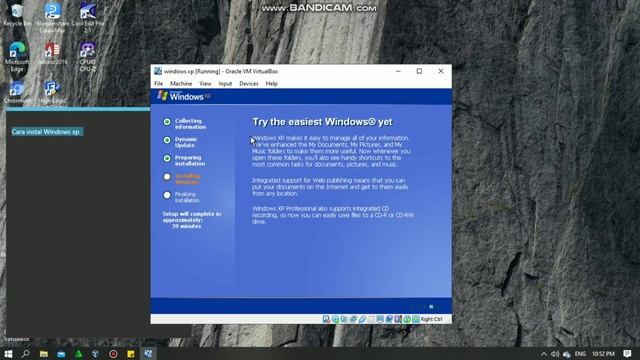The width and height of the screenshot is (640, 360).
Task: Open taskbar search magnifier
Action: tap(26, 353)
